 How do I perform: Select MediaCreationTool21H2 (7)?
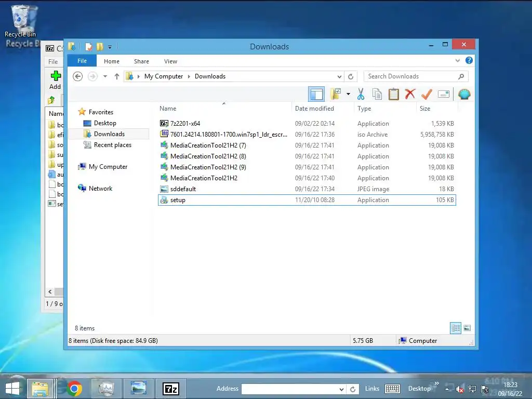[x=307, y=145]
